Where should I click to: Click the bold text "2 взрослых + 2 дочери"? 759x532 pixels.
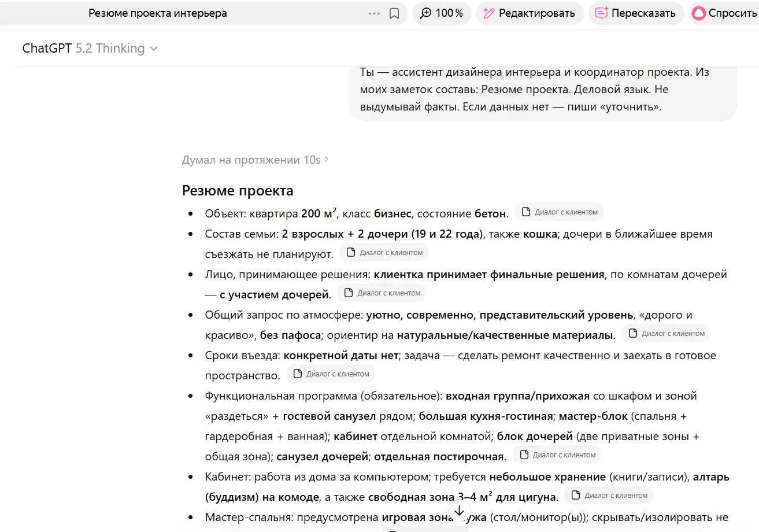pos(345,234)
